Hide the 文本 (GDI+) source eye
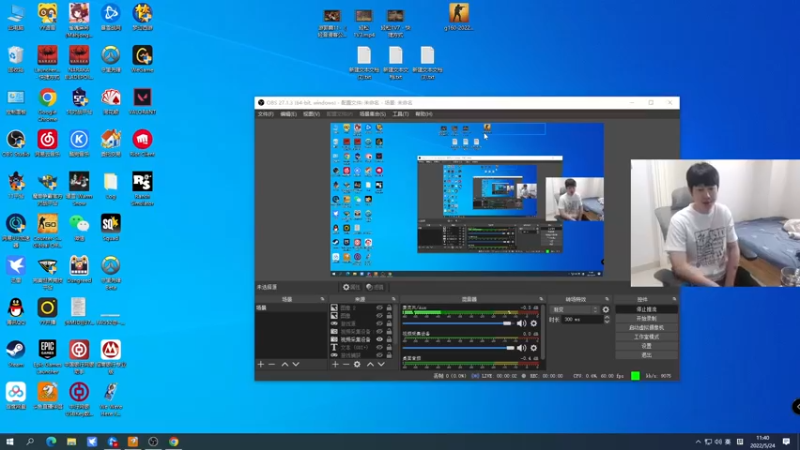Image resolution: width=800 pixels, height=450 pixels. 379,347
